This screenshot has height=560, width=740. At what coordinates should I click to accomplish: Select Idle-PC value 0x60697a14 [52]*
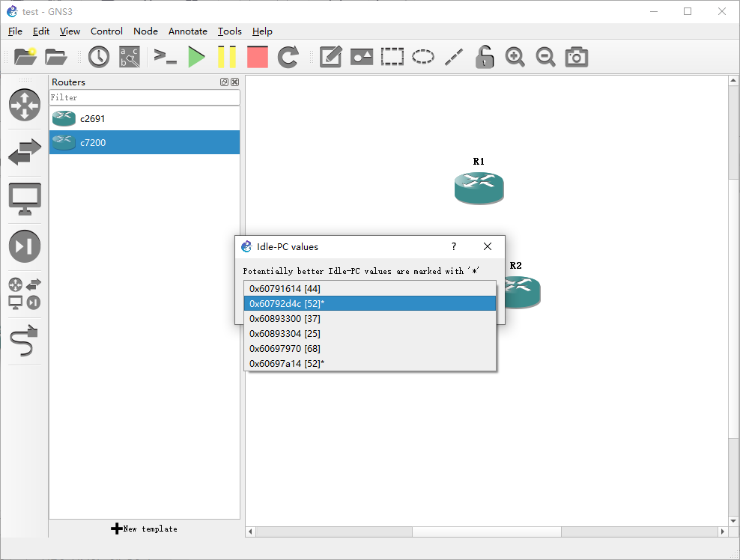click(370, 363)
